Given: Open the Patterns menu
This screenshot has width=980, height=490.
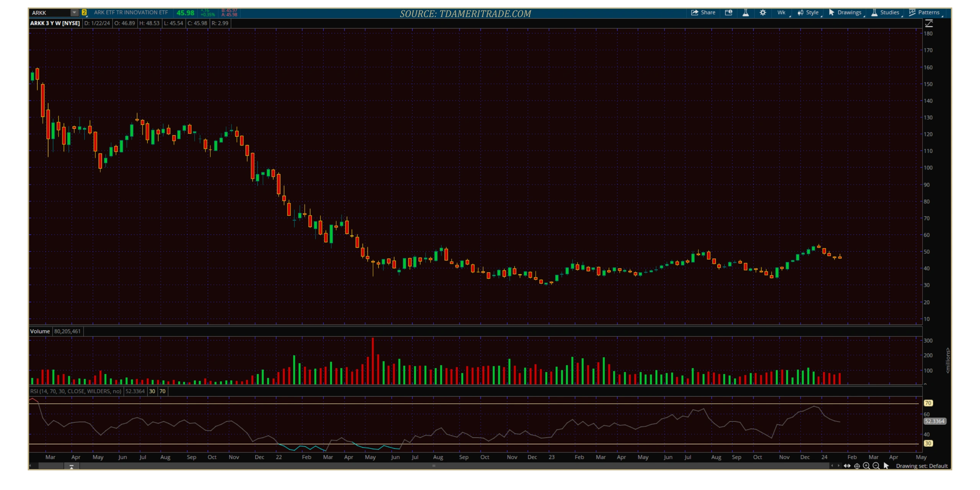Looking at the screenshot, I should tap(924, 13).
